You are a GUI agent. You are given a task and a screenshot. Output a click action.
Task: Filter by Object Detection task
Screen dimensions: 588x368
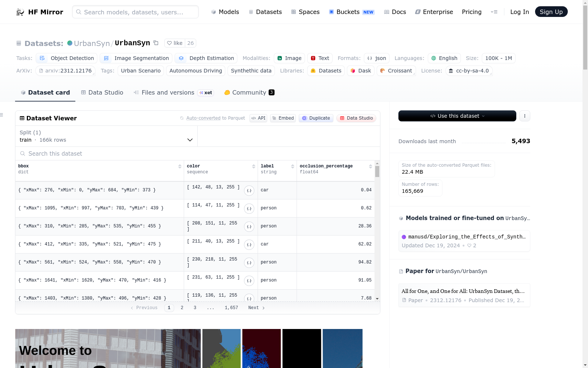click(67, 58)
